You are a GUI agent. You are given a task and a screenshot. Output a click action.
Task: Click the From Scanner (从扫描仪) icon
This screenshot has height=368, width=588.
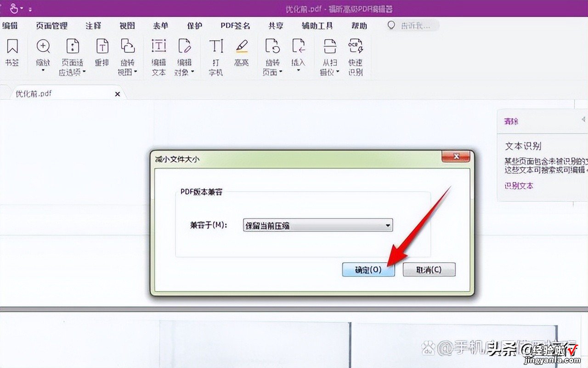(329, 46)
